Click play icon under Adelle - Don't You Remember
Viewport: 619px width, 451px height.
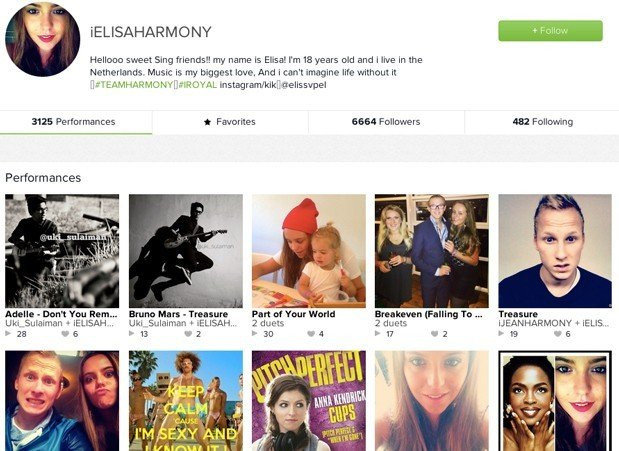coord(8,334)
